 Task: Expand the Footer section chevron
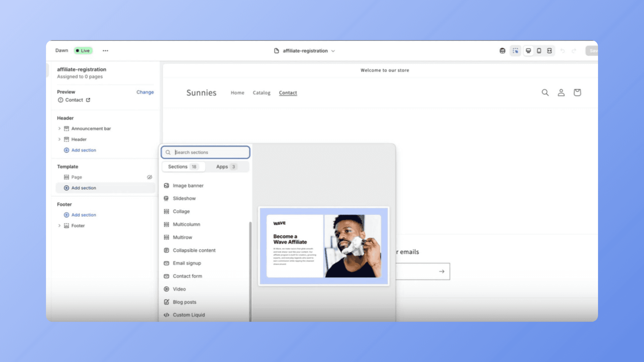click(59, 226)
